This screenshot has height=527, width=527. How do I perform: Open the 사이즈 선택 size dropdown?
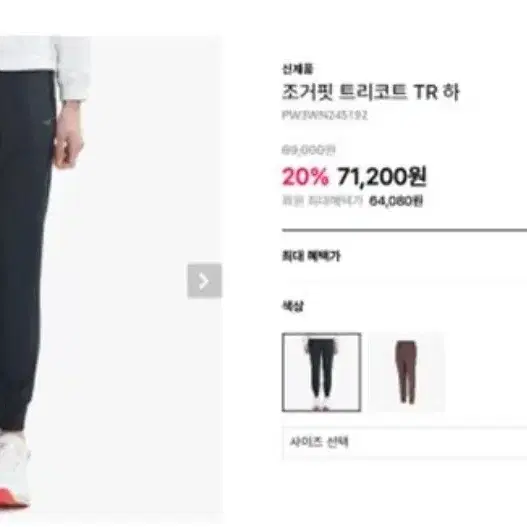[x=405, y=442]
